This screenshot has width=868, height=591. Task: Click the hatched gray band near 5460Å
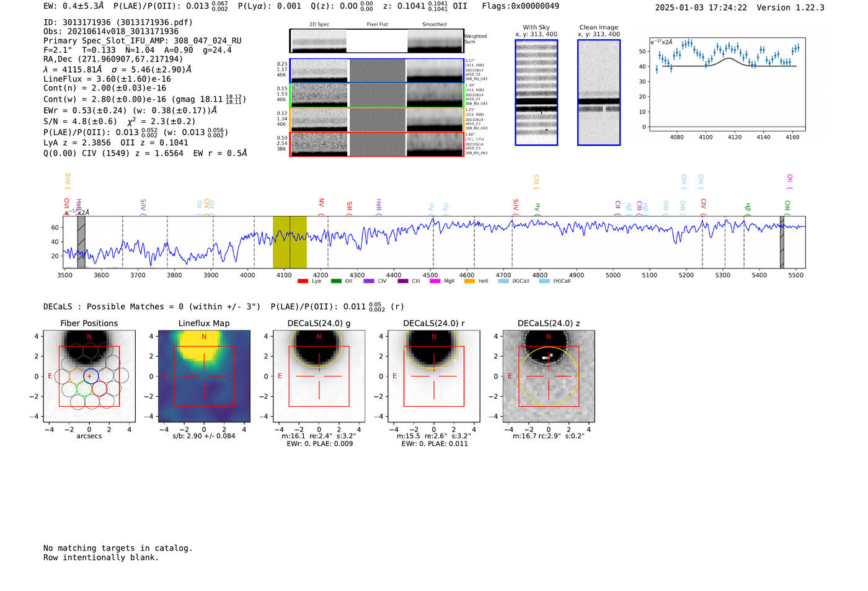(x=782, y=242)
